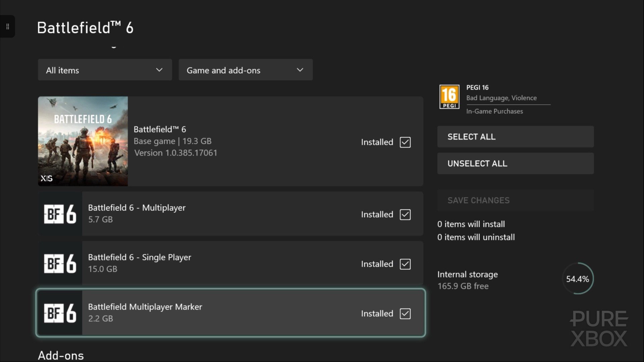Click BF6 icon beside Multiplayer Marker entry

point(60,313)
